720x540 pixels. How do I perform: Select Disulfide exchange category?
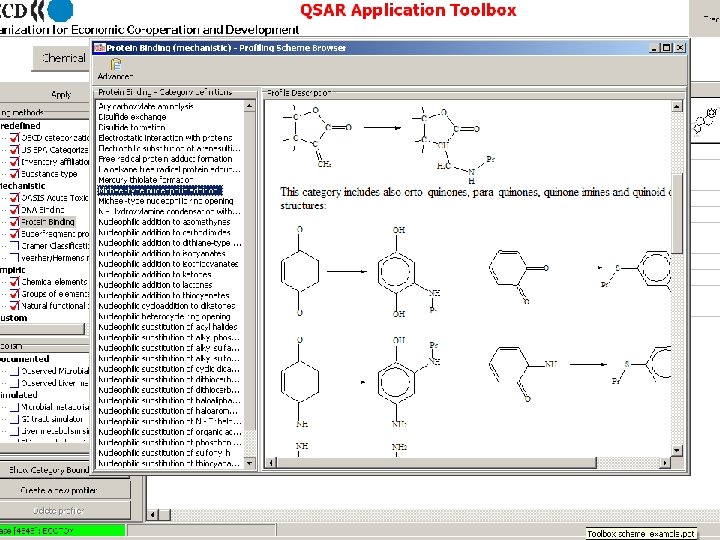click(132, 117)
